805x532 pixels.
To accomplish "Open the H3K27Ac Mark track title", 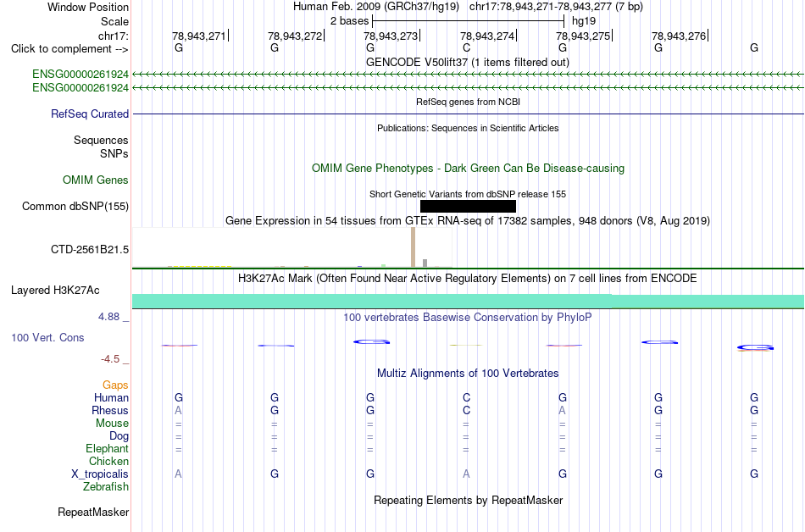I will pyautogui.click(x=468, y=278).
